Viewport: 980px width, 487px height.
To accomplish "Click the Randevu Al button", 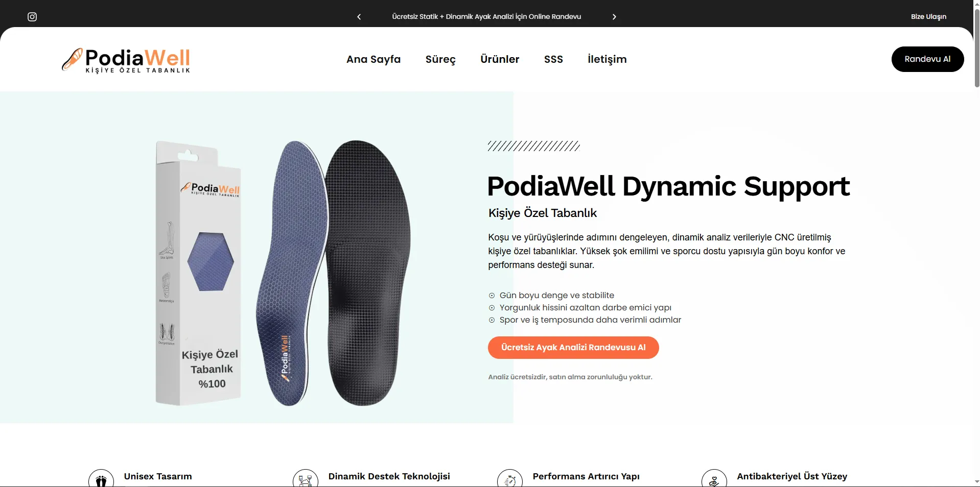I will click(x=927, y=59).
